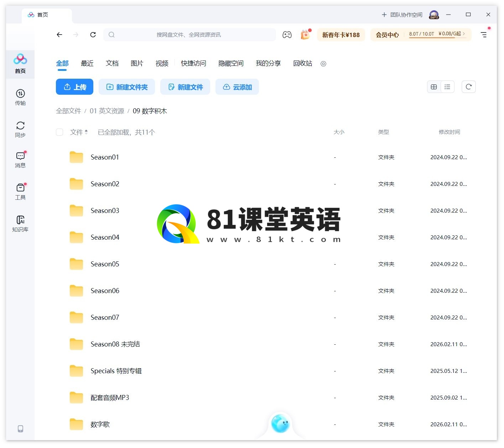
Task: Open the gift bag promotions icon
Action: coord(305,35)
